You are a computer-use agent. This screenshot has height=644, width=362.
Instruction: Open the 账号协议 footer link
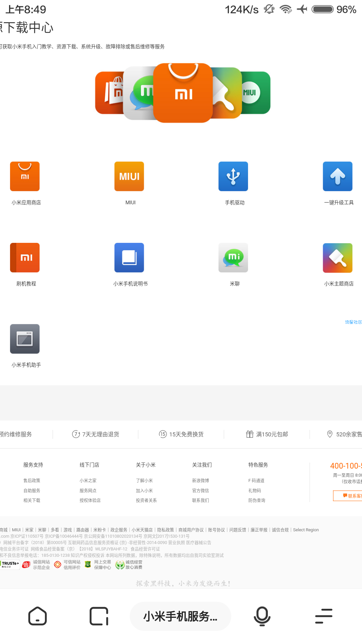(x=217, y=530)
